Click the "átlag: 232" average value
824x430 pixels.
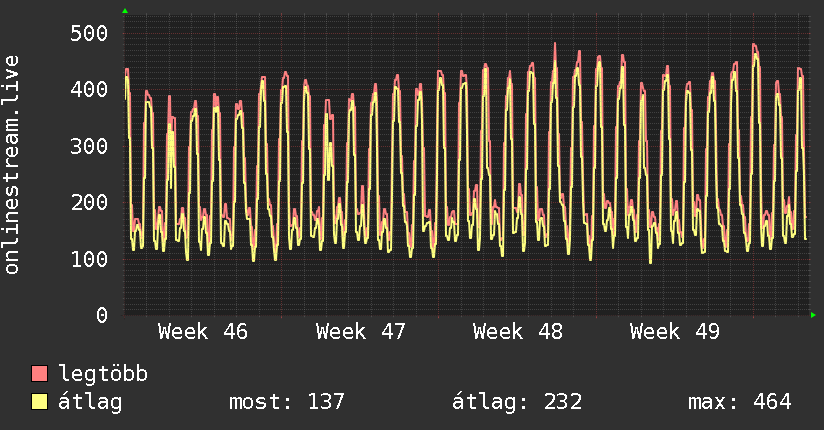pyautogui.click(x=517, y=402)
